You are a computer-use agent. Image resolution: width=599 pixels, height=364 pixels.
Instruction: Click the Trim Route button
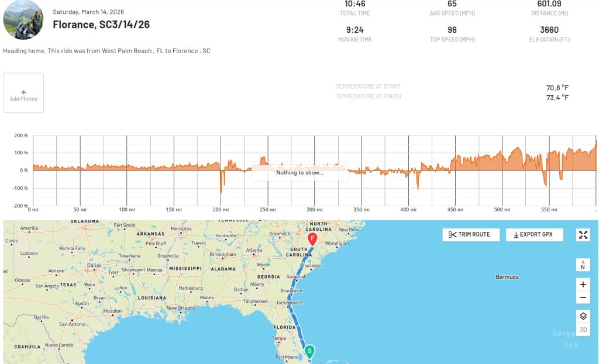pyautogui.click(x=471, y=235)
